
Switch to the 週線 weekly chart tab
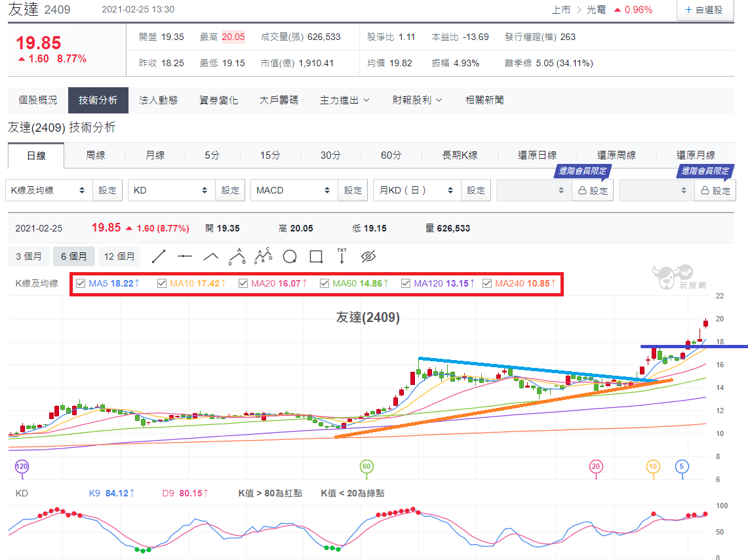96,155
